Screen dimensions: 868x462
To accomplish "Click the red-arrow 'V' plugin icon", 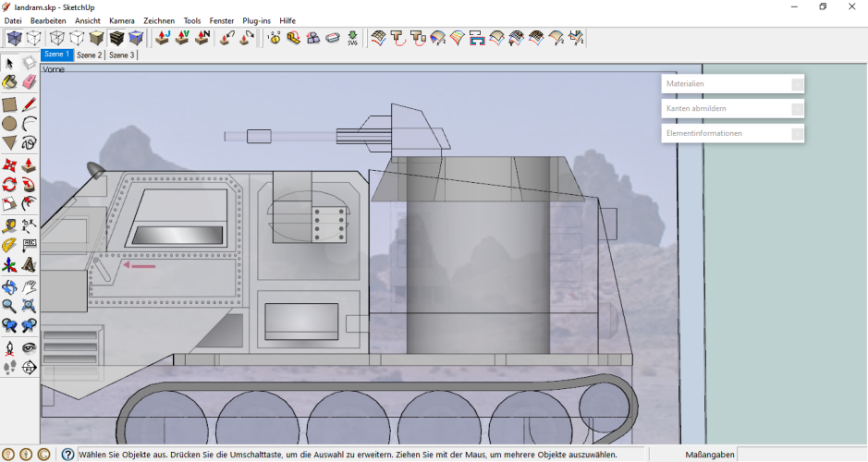I will point(182,38).
